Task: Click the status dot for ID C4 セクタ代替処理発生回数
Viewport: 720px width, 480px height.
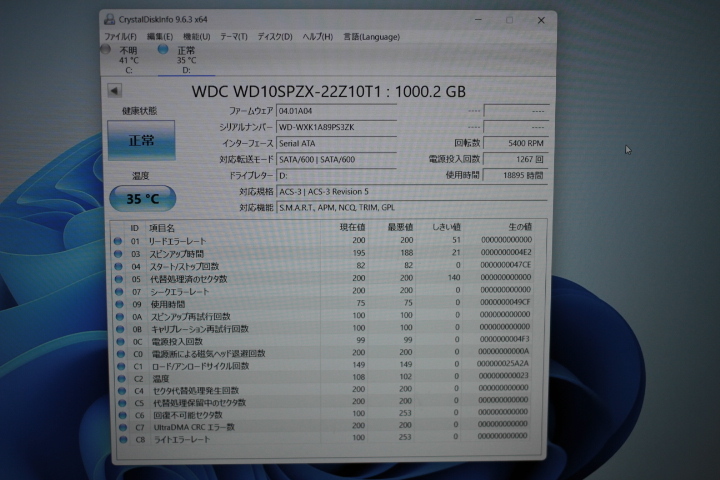Action: click(122, 390)
